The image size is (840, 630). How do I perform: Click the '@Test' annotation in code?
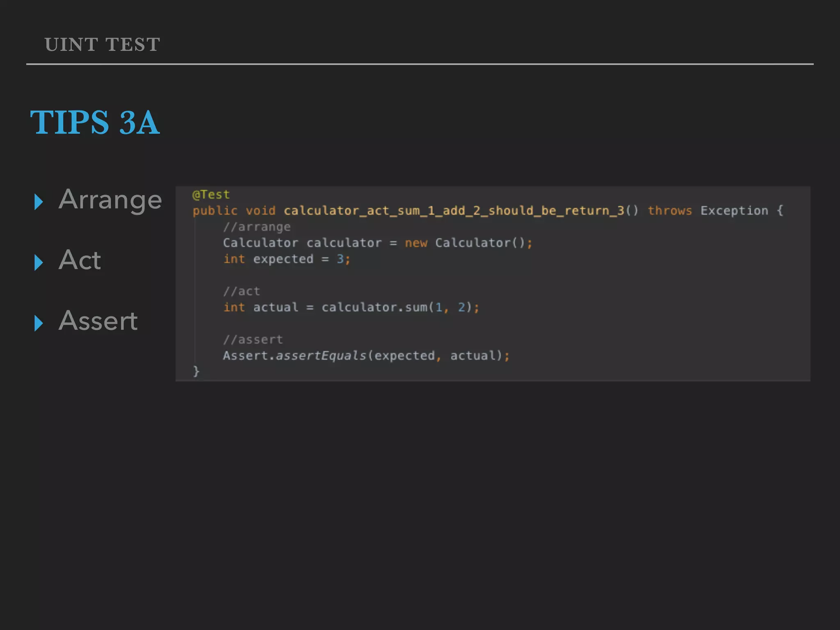pyautogui.click(x=211, y=194)
